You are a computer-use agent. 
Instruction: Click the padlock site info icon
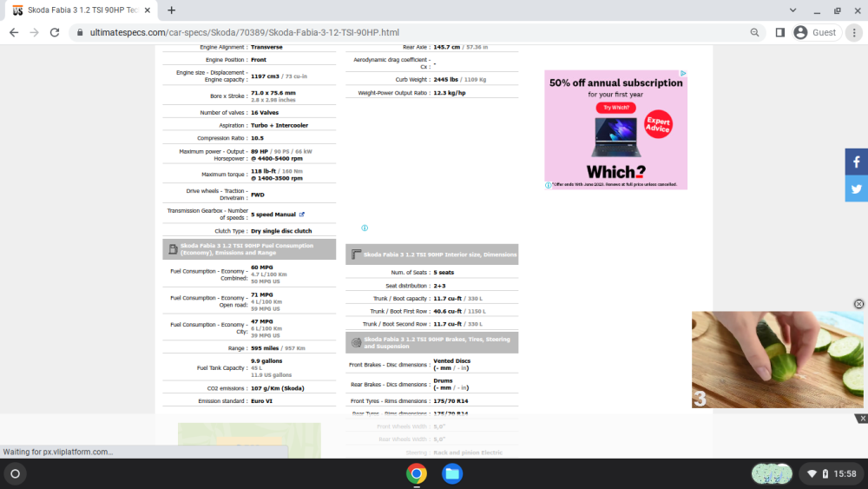(x=80, y=33)
